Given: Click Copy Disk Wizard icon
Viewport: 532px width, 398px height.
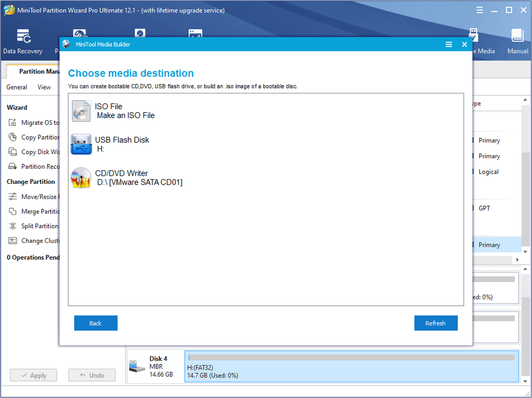Looking at the screenshot, I should [x=12, y=152].
